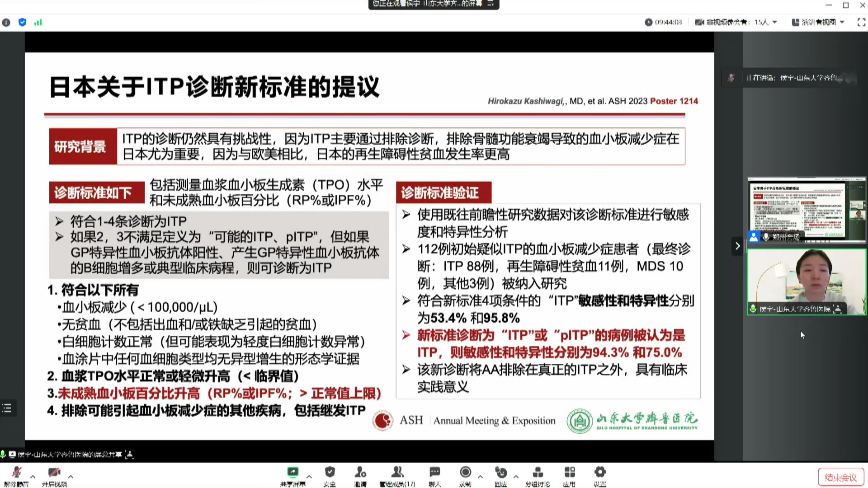868x488 pixels.
Task: Click the red '诊断标准验证' label box
Action: click(x=443, y=193)
